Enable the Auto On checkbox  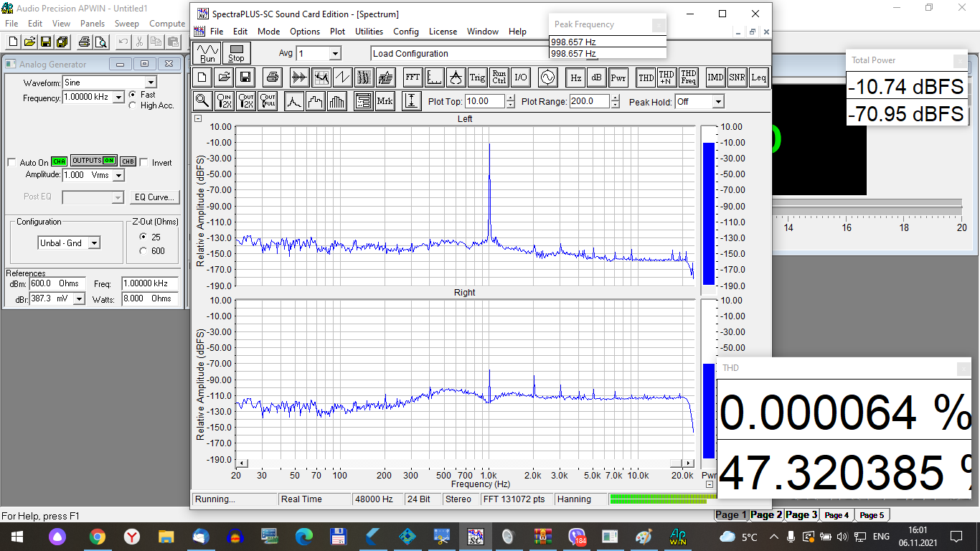pyautogui.click(x=11, y=162)
